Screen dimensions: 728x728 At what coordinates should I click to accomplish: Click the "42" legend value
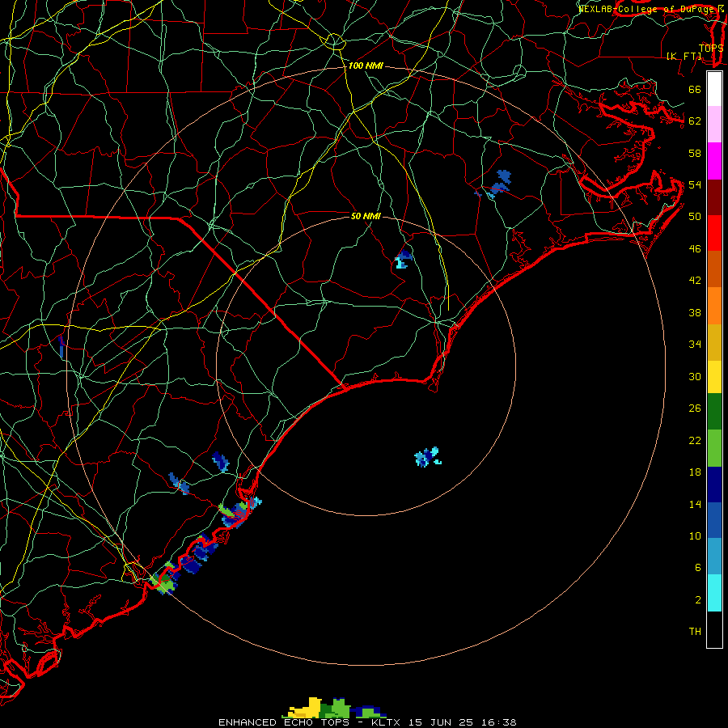pyautogui.click(x=695, y=281)
